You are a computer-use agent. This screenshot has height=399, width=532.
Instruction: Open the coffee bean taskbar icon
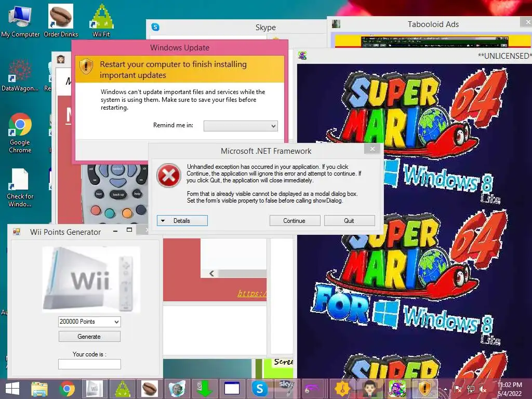tap(150, 389)
